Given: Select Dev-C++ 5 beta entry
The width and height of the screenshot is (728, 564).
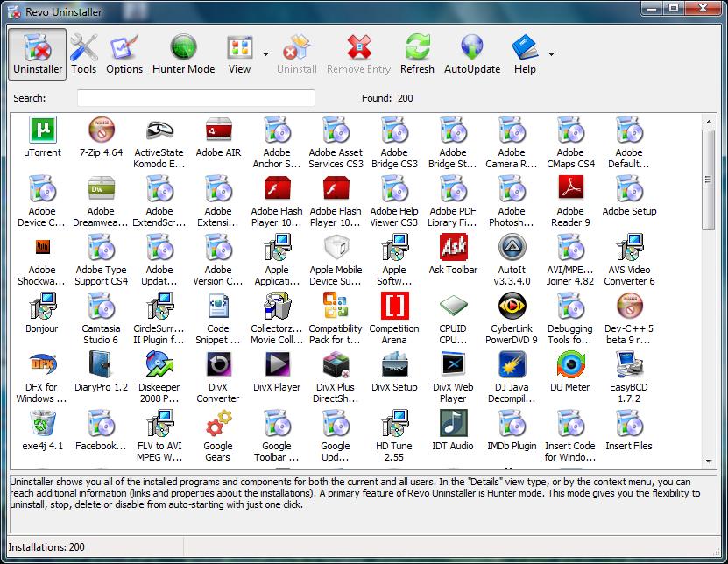Looking at the screenshot, I should [x=629, y=319].
